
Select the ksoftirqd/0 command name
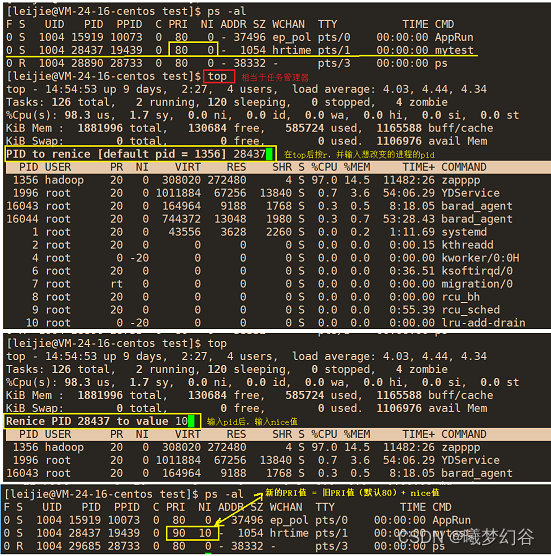pos(477,271)
